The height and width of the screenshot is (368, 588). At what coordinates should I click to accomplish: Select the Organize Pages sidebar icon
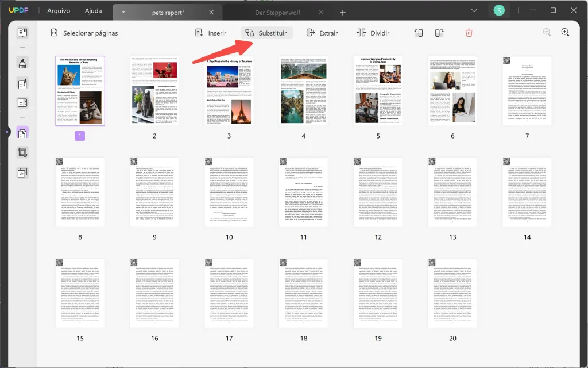(x=22, y=133)
